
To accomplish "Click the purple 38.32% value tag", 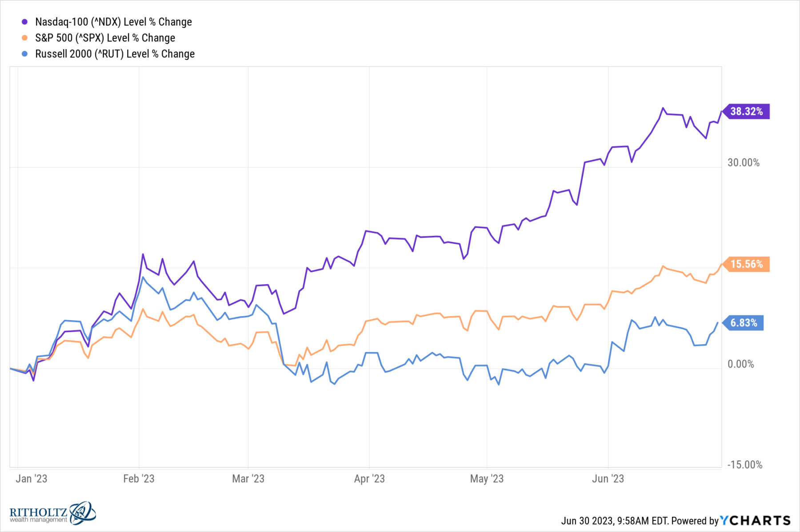I will pyautogui.click(x=747, y=111).
